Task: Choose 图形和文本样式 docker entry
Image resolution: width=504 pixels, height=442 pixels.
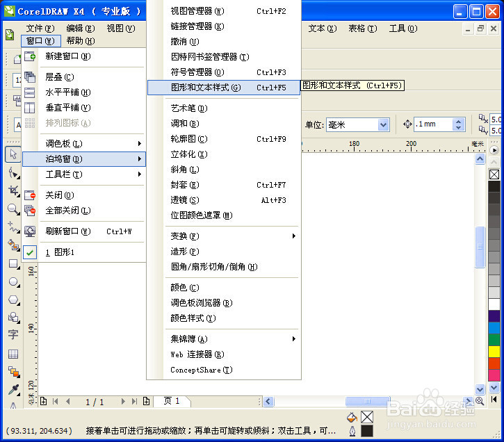Action: pos(223,88)
